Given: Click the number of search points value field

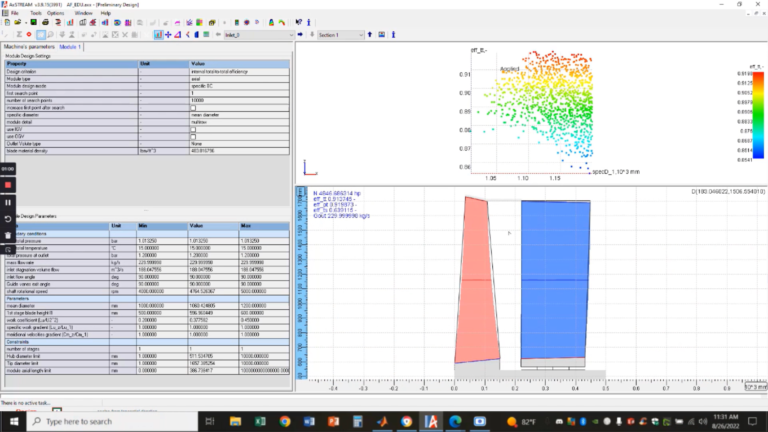Looking at the screenshot, I should tap(239, 100).
